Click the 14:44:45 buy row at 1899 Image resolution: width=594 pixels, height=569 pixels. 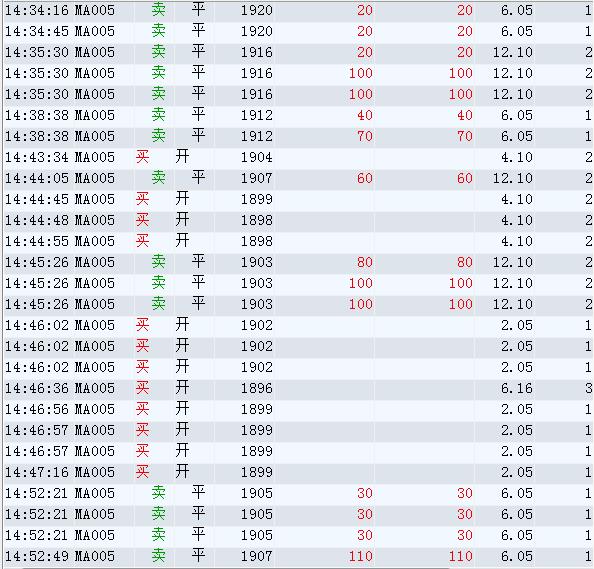[x=299, y=199]
